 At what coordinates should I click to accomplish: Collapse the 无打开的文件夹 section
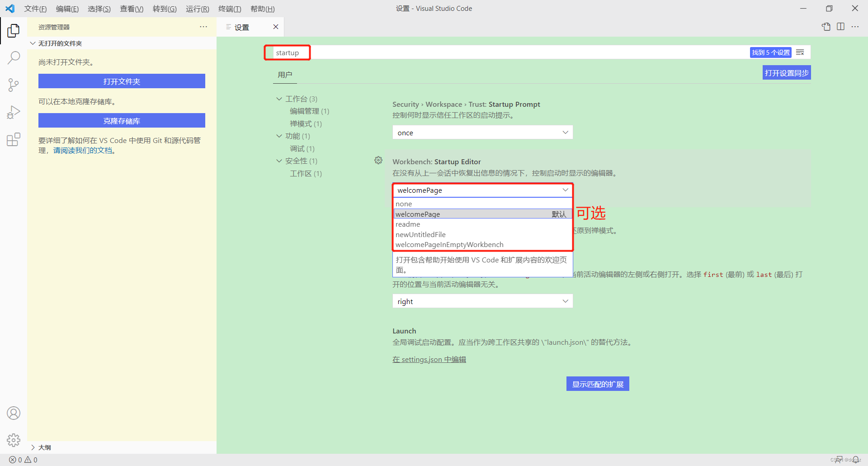[x=122, y=43]
